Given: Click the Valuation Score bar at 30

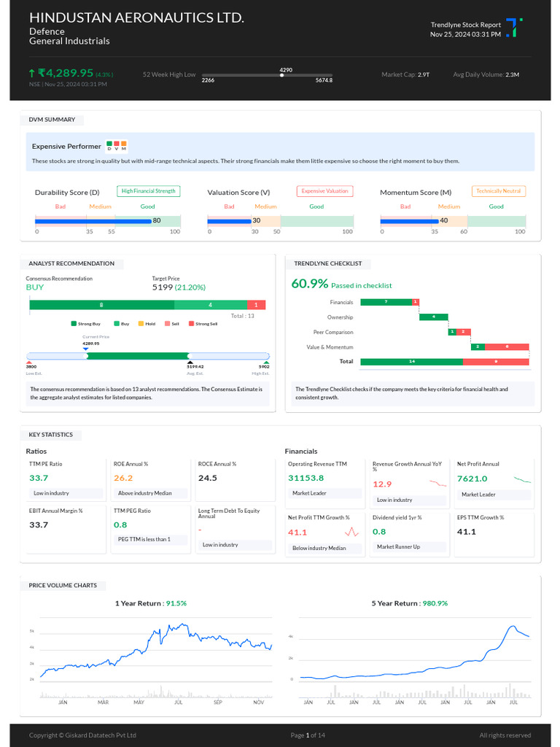Looking at the screenshot, I should pyautogui.click(x=230, y=221).
